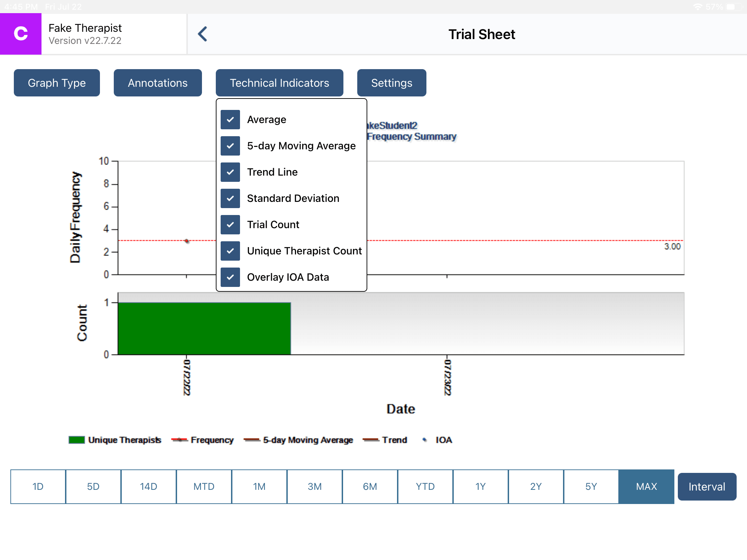
Task: Tap the Fake Therapist name
Action: point(85,28)
